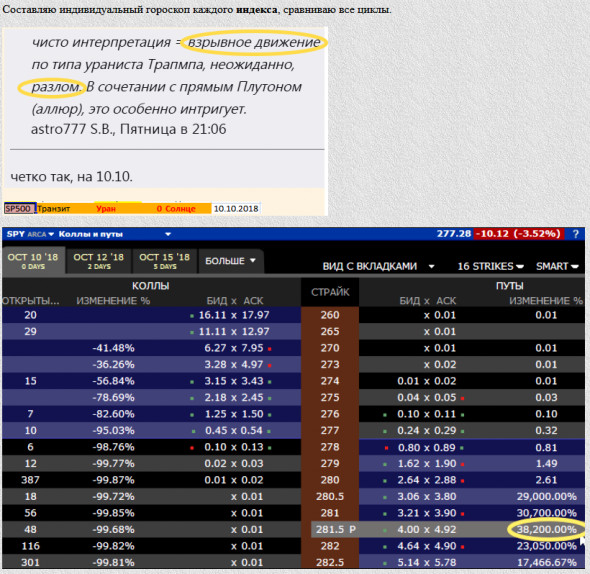
Task: Click call quote 0.45 x 0.54
Action: coord(234,431)
